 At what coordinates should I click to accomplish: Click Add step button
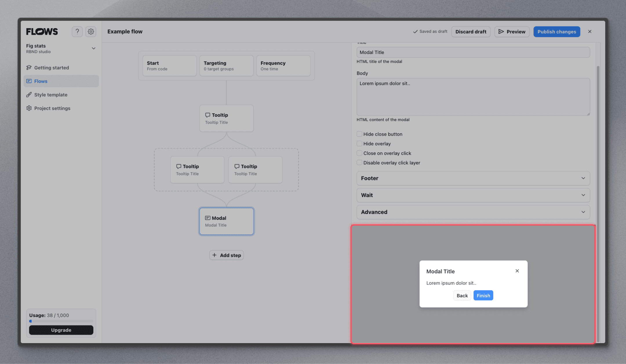pyautogui.click(x=227, y=255)
